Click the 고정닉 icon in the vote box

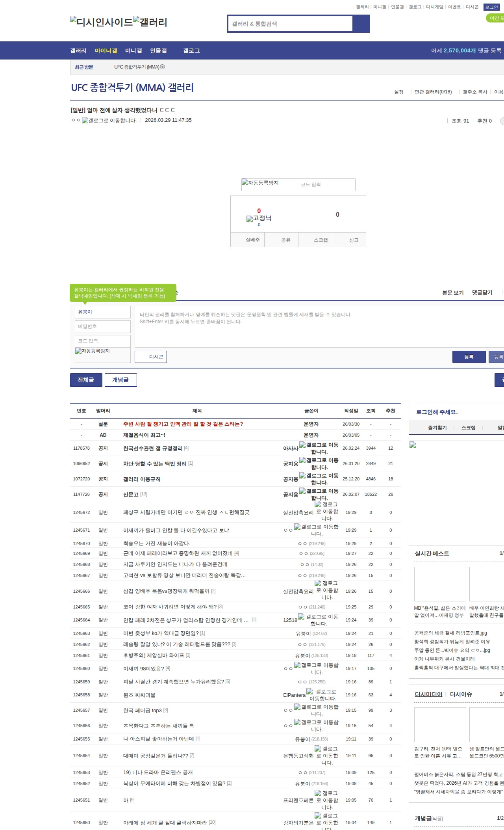(x=259, y=218)
